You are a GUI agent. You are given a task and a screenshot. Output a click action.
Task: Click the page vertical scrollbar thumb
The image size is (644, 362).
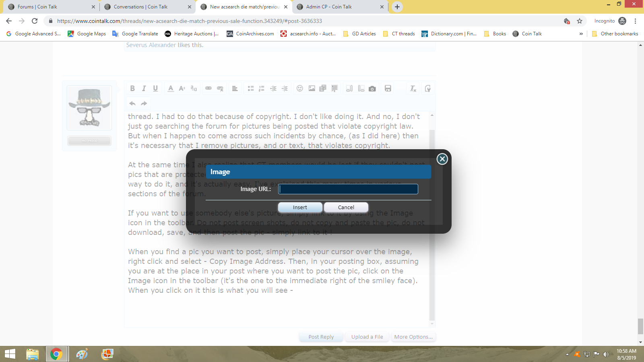[640, 326]
